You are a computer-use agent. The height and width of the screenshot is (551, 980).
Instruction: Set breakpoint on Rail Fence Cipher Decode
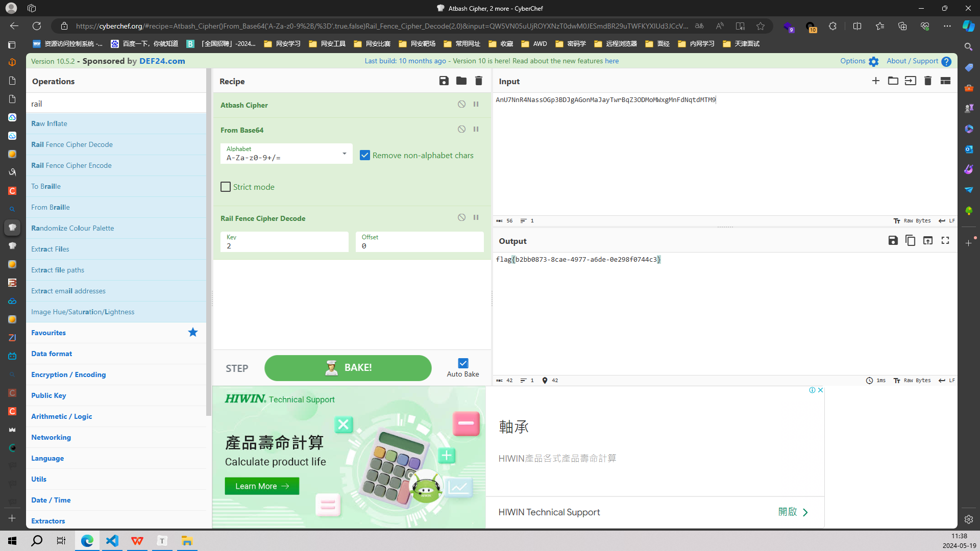click(476, 217)
